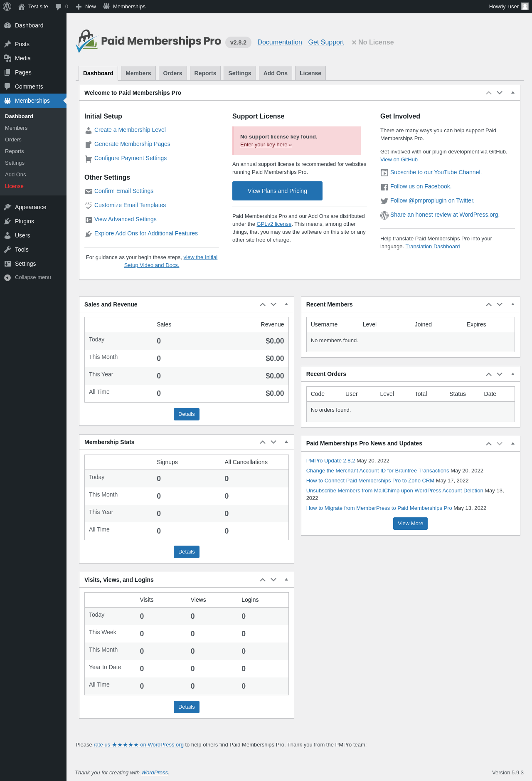Image resolution: width=532 pixels, height=781 pixels.
Task: Click the No License status text
Action: coord(373,42)
